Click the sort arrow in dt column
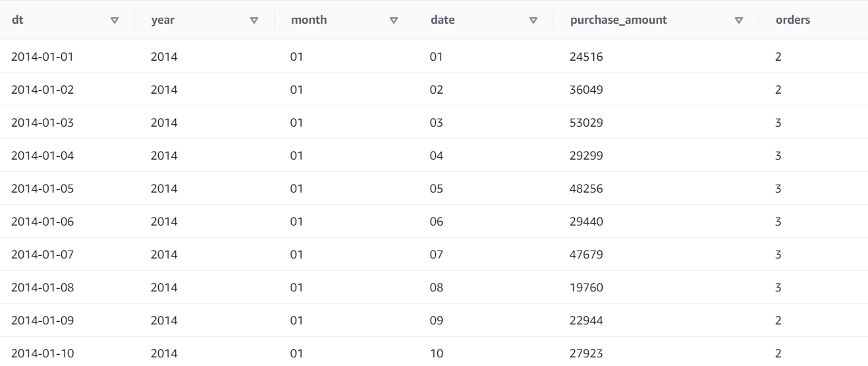Screen dimensions: 868x366 click(115, 20)
